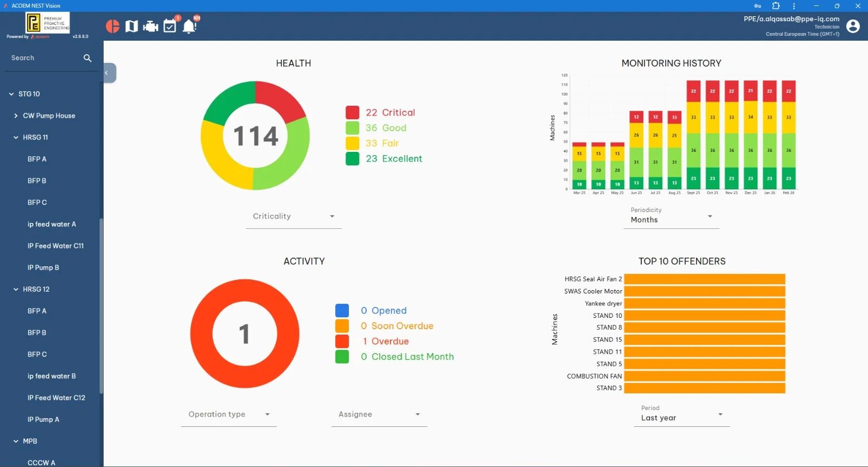This screenshot has height=467, width=868.
Task: Click the search magnifier icon
Action: pos(87,58)
